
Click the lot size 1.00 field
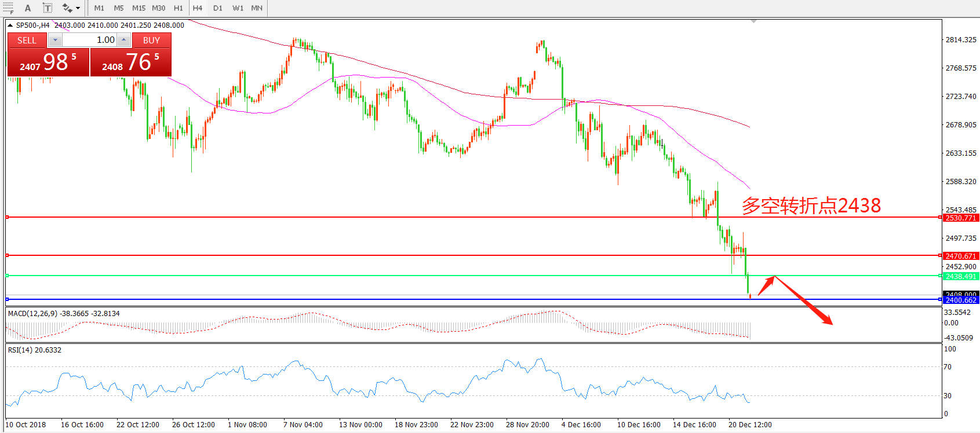click(90, 40)
